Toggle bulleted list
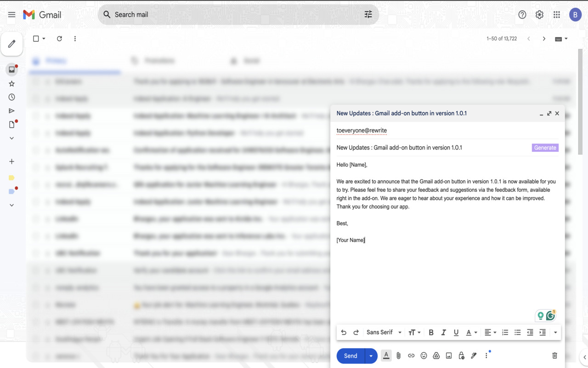588x368 pixels. (x=517, y=333)
